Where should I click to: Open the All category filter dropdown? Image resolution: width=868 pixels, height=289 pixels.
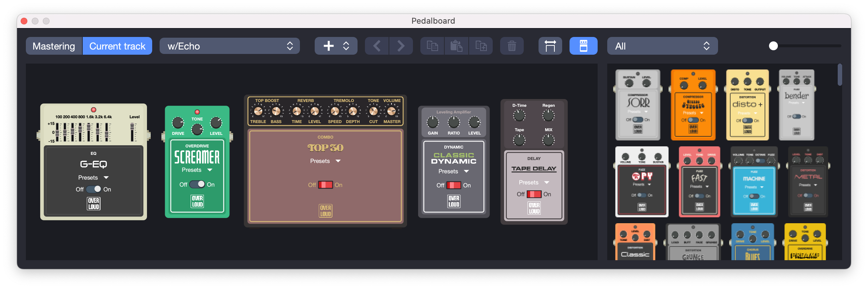click(x=662, y=46)
